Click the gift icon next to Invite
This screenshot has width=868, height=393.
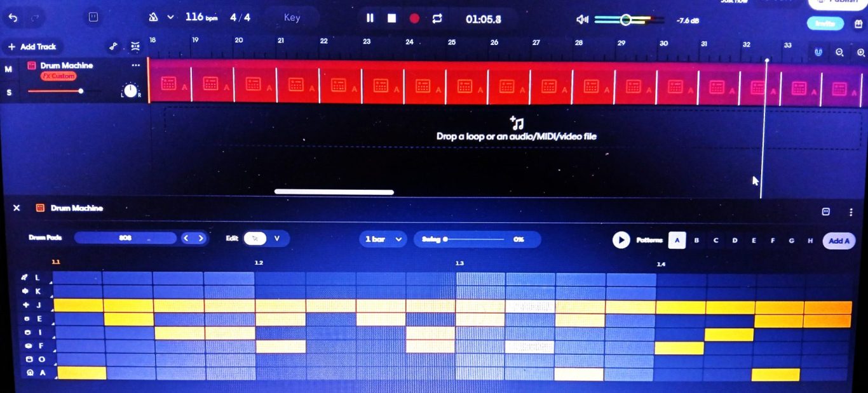coord(858,23)
